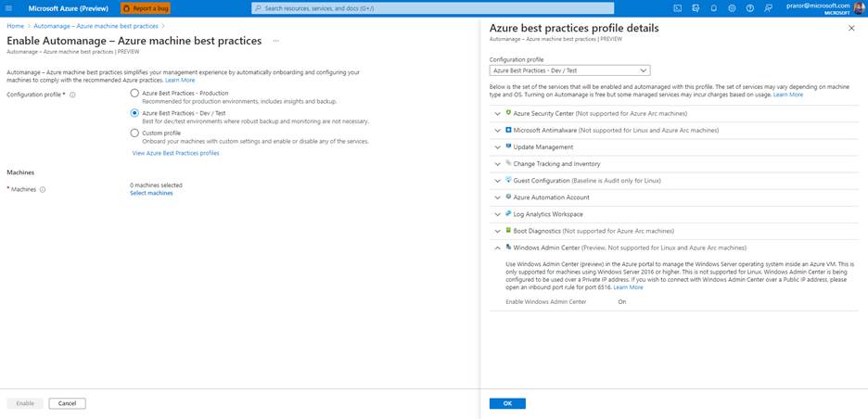Viewport: 868px width, 419px height.
Task: Select Azure Best Practices - Dev / Test radio
Action: click(134, 113)
